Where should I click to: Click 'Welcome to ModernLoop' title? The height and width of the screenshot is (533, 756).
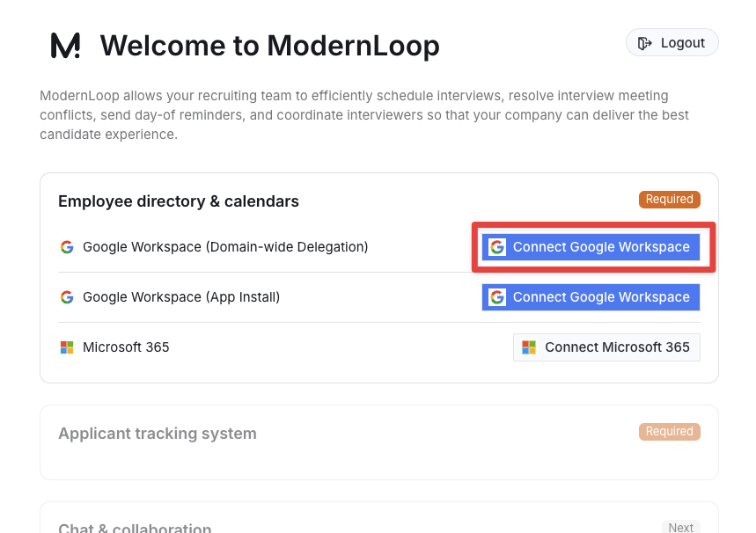pos(269,46)
